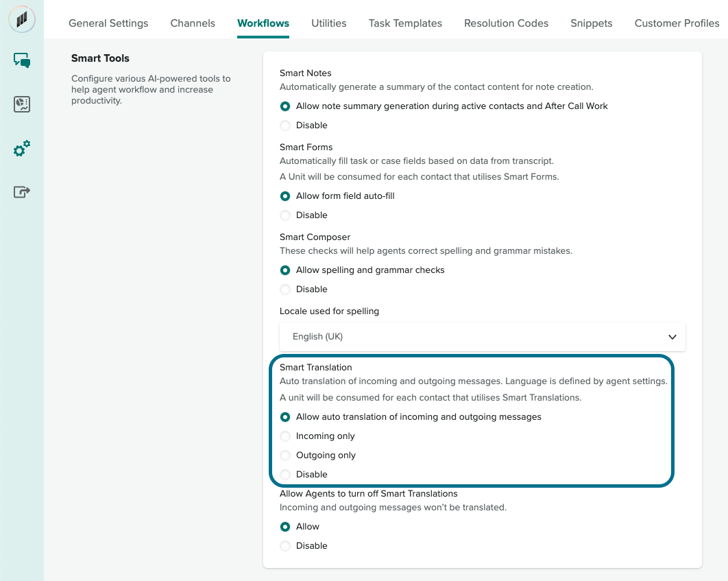Open the Customer Profiles tab
This screenshot has width=728, height=581.
[x=677, y=23]
